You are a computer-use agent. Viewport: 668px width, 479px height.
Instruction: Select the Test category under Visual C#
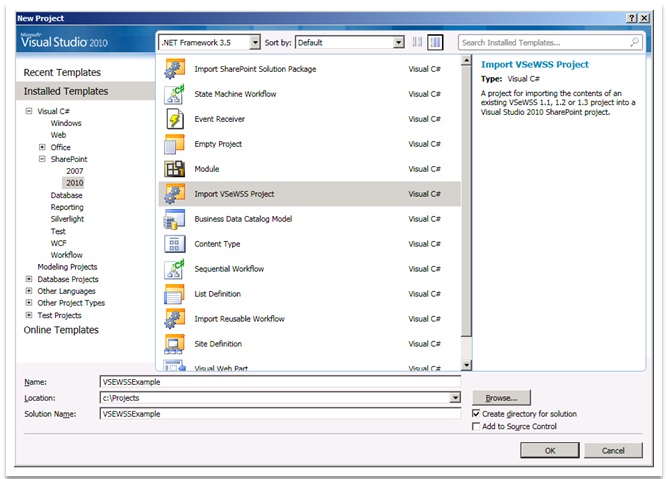(58, 231)
